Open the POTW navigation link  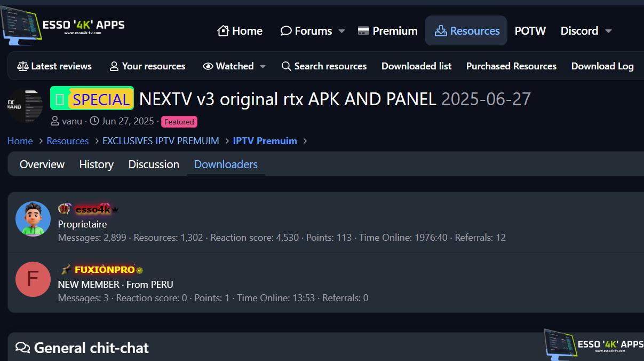(530, 31)
